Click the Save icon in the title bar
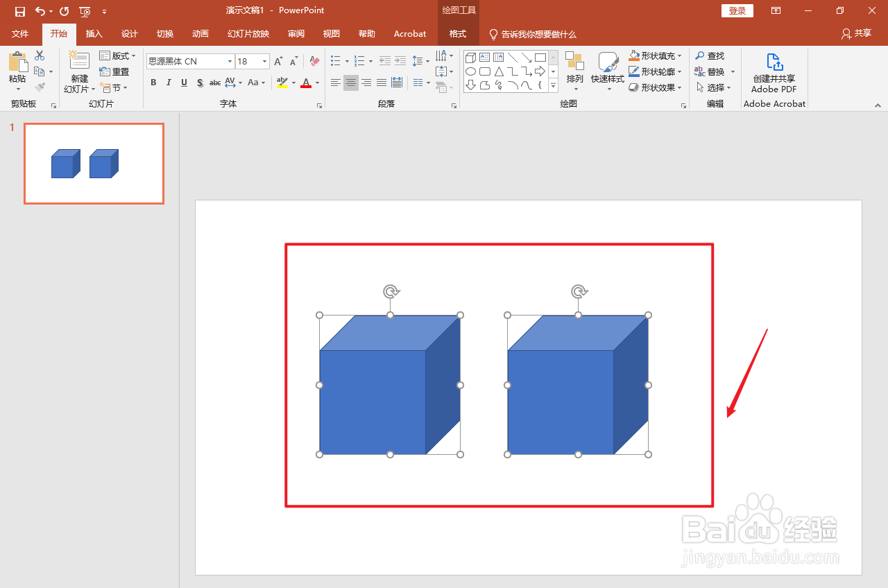This screenshot has height=588, width=888. coord(20,11)
